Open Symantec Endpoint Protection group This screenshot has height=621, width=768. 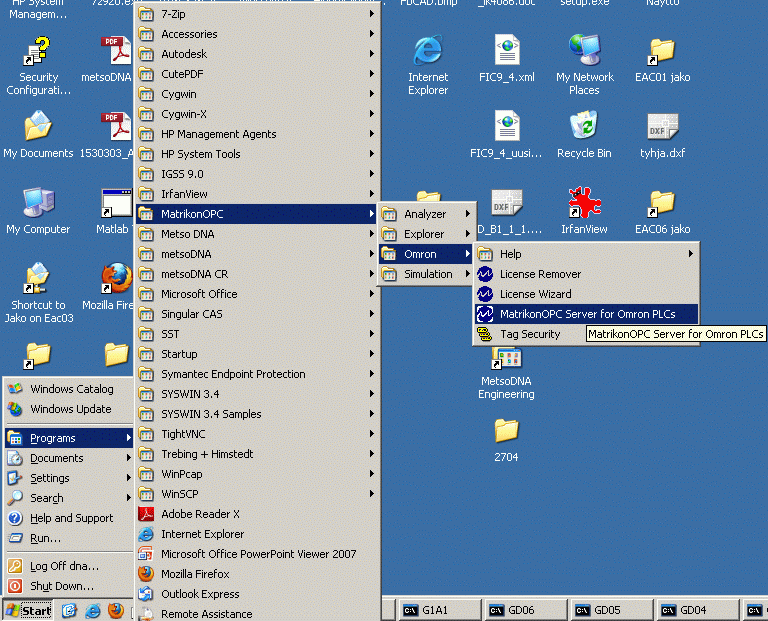click(x=257, y=374)
